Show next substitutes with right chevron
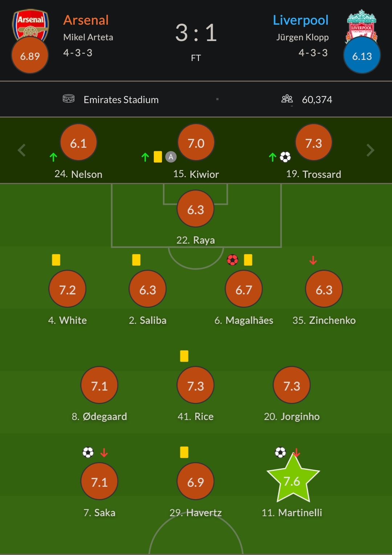This screenshot has height=555, width=392. [370, 150]
